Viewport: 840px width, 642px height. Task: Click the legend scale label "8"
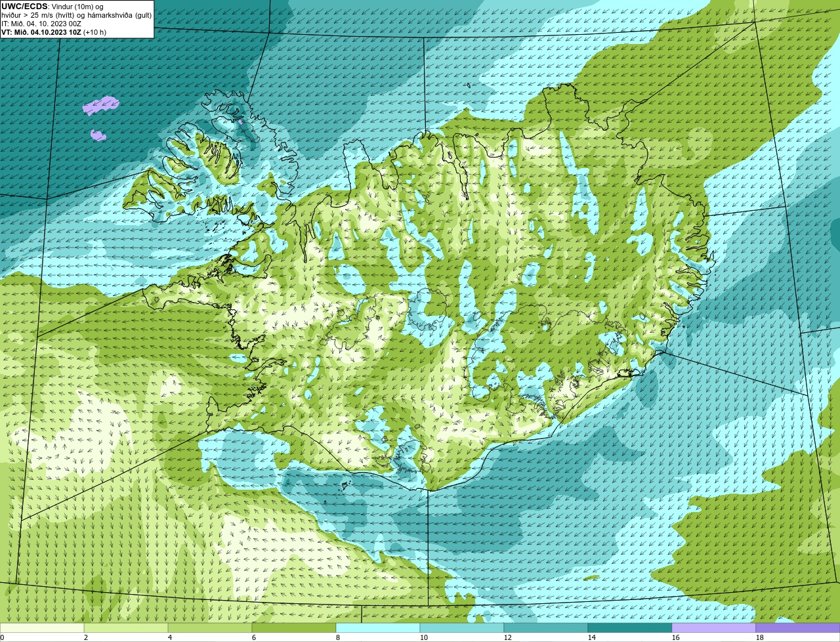point(338,637)
